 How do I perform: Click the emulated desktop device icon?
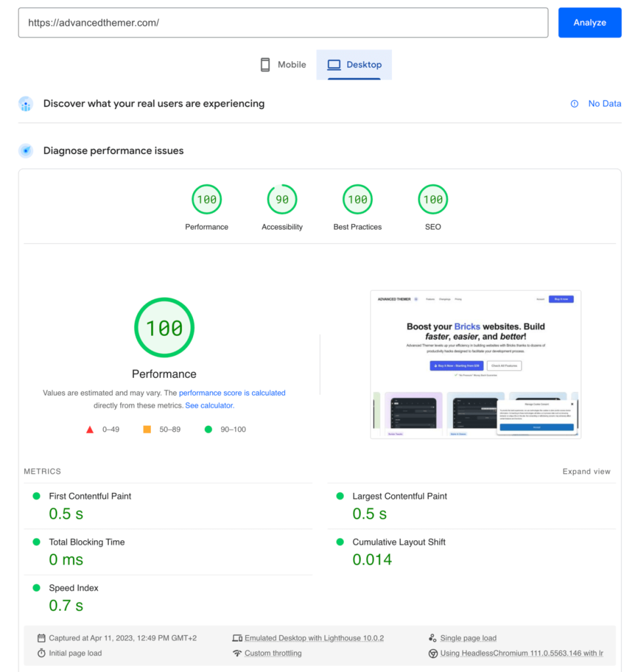(x=238, y=637)
